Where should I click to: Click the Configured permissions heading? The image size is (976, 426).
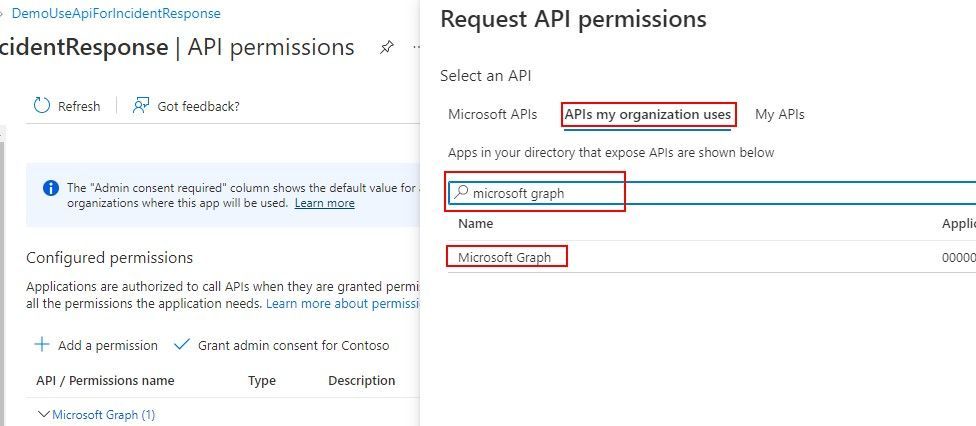(110, 257)
